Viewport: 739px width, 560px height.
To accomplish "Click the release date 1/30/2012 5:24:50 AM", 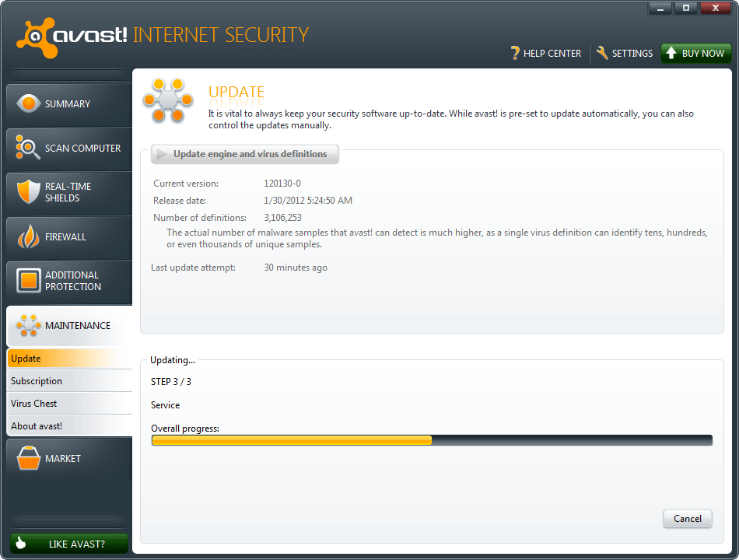I will click(x=308, y=201).
